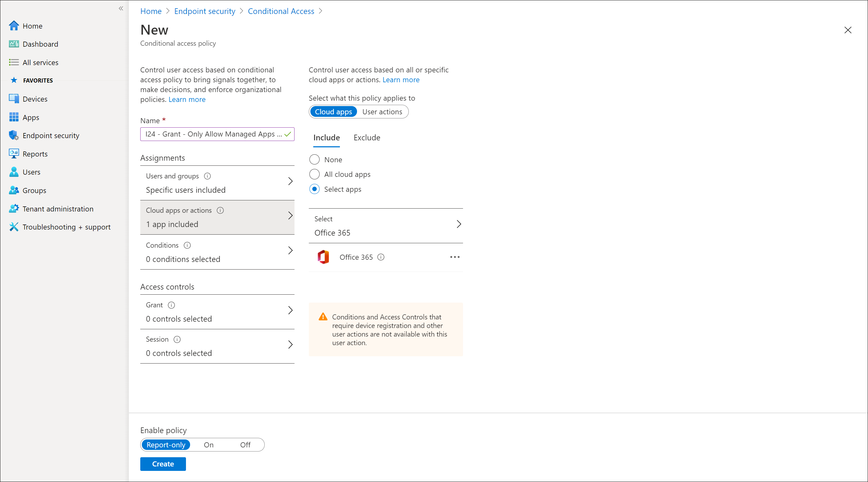Go to Endpoint security breadcrumb
This screenshot has height=482, width=868.
tap(204, 11)
